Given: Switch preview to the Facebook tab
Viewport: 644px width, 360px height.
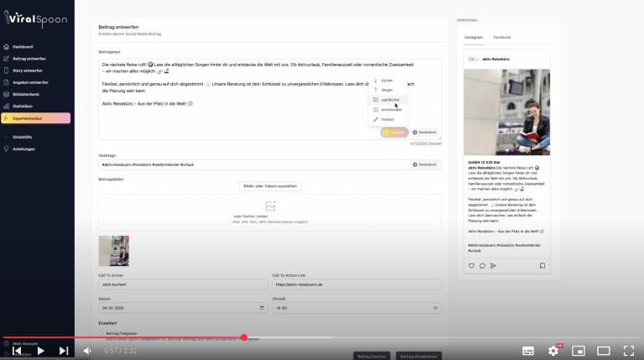Looking at the screenshot, I should point(502,38).
